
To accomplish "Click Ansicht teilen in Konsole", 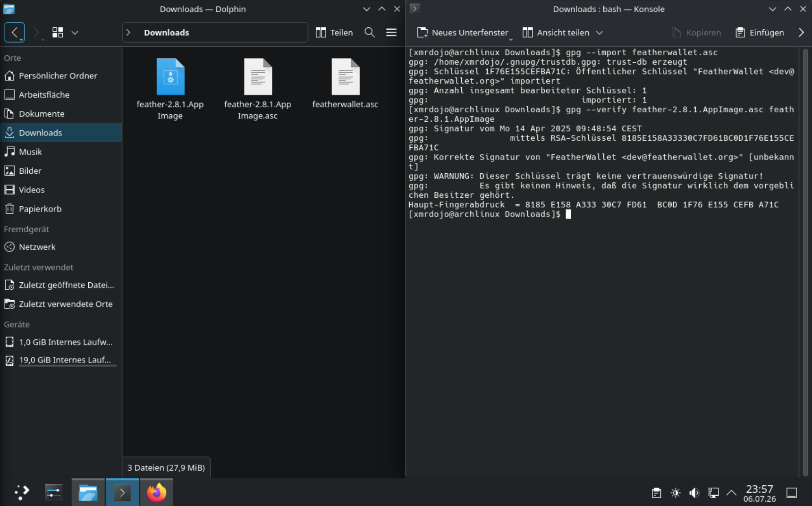I will tap(556, 33).
